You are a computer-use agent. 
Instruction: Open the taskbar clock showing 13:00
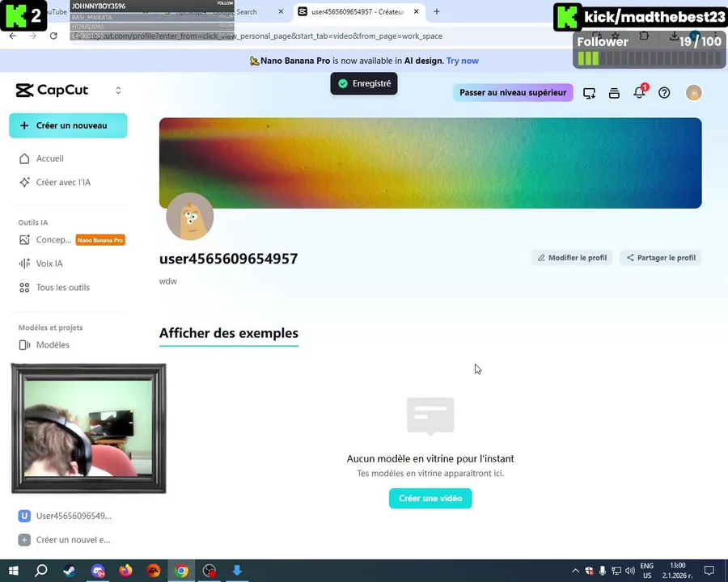(677, 571)
